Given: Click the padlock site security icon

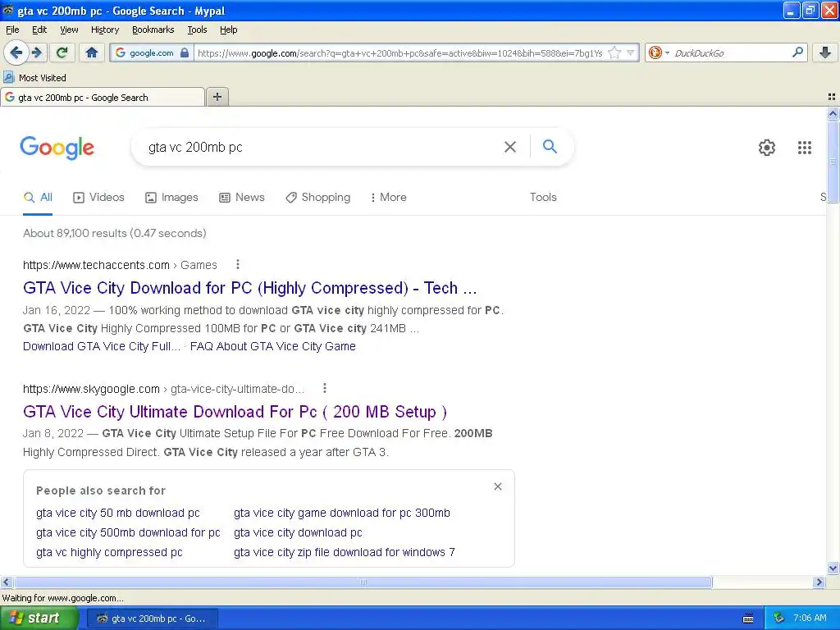Looking at the screenshot, I should point(185,52).
